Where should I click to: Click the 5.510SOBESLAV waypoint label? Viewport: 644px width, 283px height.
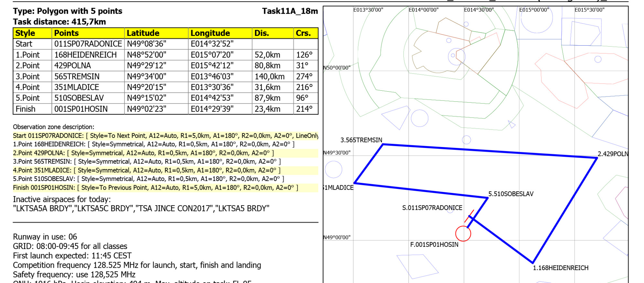click(510, 194)
